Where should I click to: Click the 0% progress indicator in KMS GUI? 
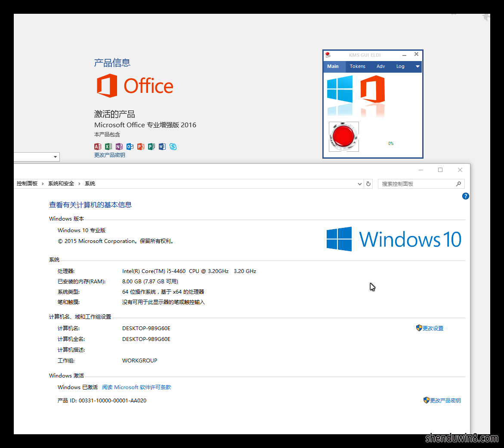click(391, 144)
